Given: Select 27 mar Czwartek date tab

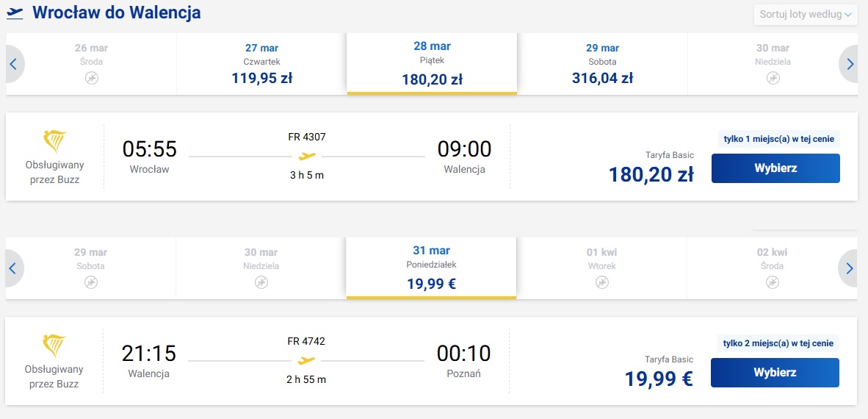Looking at the screenshot, I should click(262, 64).
